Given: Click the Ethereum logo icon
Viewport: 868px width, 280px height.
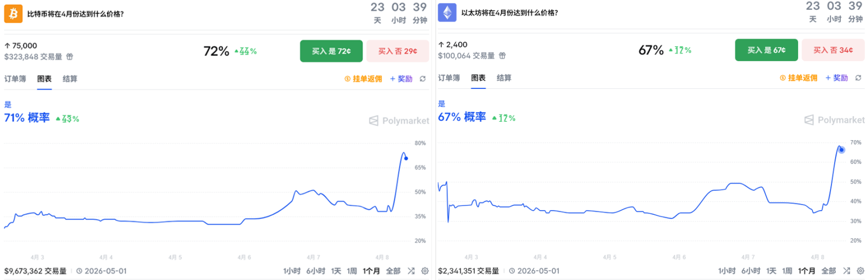Looking at the screenshot, I should pos(447,13).
